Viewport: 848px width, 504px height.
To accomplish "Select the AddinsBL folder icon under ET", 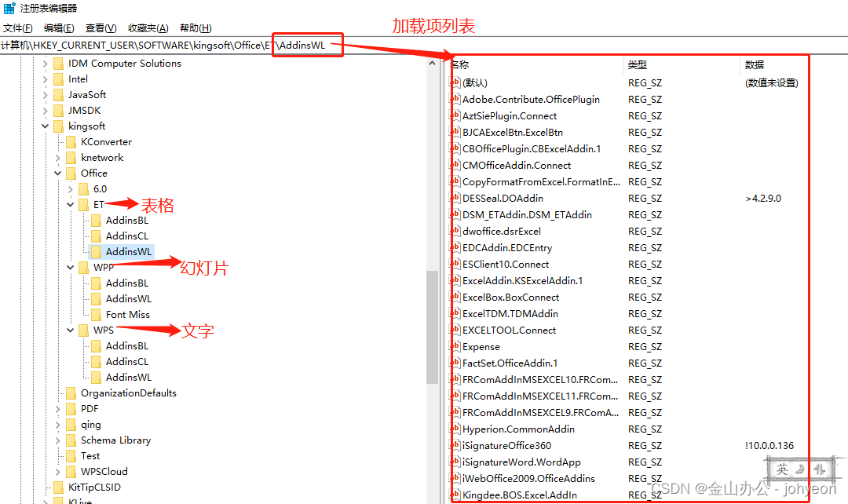I will 96,221.
